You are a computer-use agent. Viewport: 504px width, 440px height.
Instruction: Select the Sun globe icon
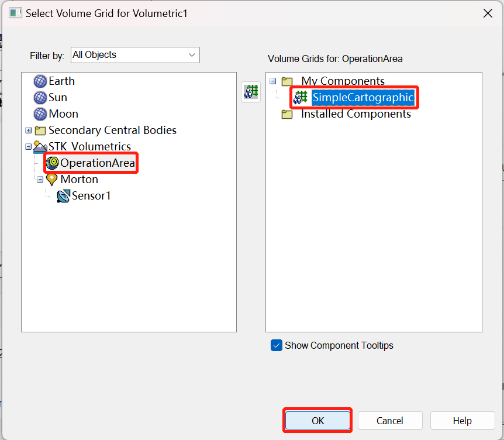pyautogui.click(x=40, y=98)
